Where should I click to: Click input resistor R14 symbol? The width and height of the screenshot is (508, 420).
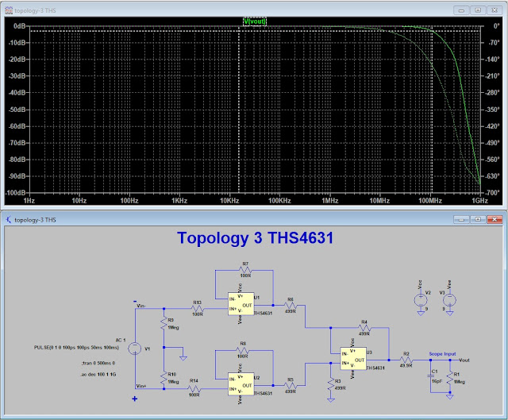194,388
